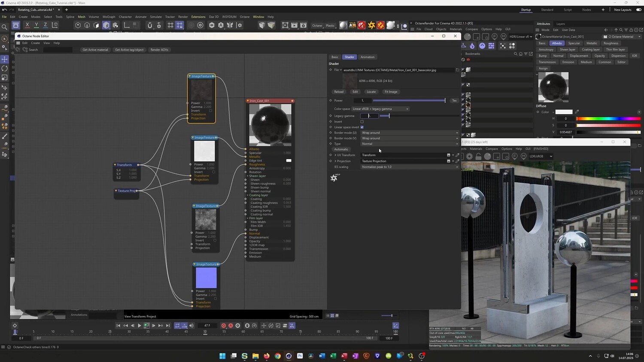This screenshot has width=644, height=362.
Task: Click the edit pencil beside Projection field
Action: coord(457,161)
